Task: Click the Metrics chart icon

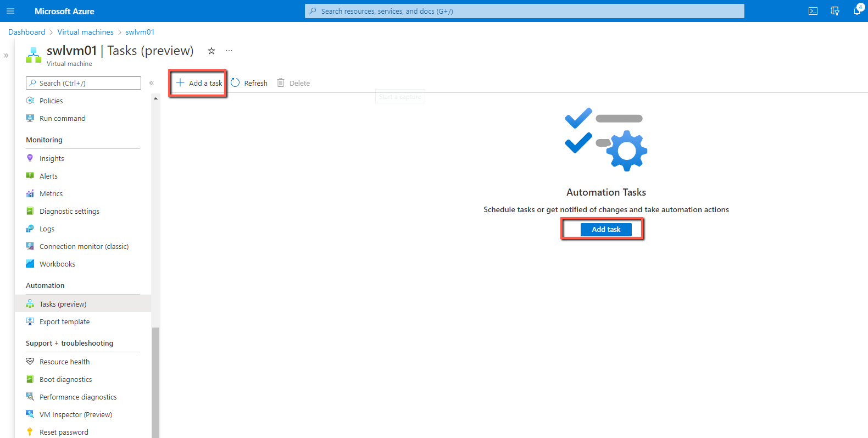Action: (x=30, y=193)
